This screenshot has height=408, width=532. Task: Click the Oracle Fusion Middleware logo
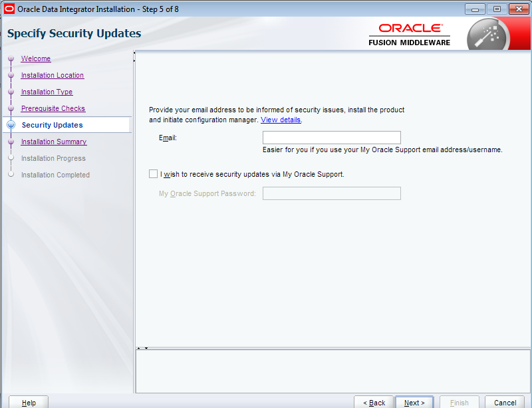[x=410, y=35]
